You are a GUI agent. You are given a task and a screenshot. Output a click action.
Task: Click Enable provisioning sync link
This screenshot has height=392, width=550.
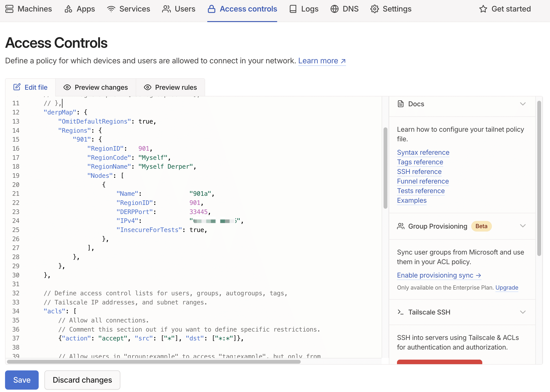coord(439,275)
